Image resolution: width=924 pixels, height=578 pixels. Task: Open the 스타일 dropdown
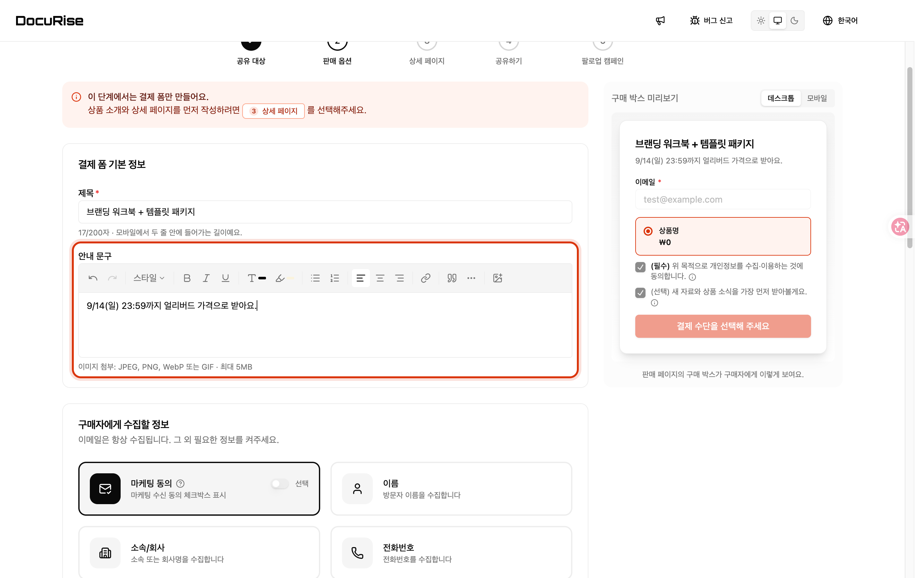149,278
